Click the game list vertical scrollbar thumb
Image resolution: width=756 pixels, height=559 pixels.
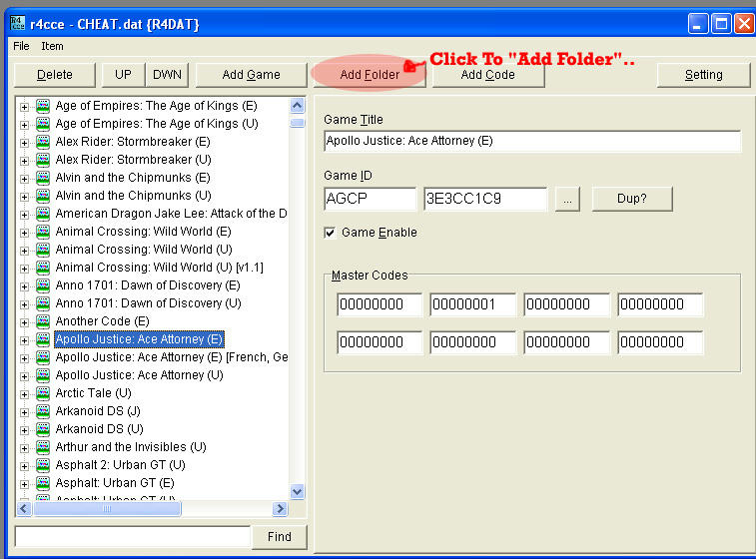(298, 124)
